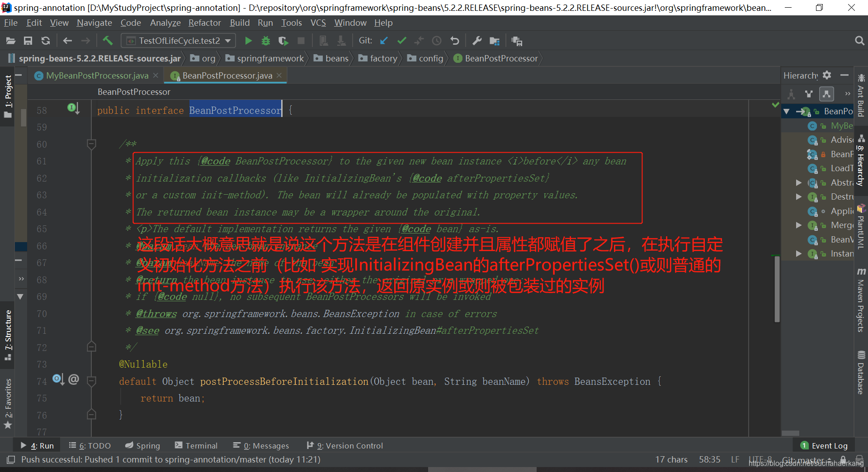This screenshot has height=472, width=868.
Task: Click the tool windows icon in status bar corner
Action: pos(11,460)
